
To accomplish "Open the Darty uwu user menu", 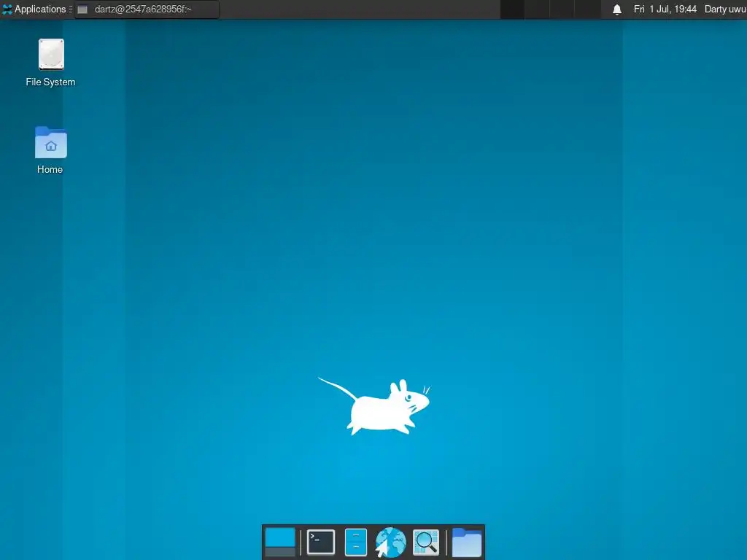I will pyautogui.click(x=725, y=9).
